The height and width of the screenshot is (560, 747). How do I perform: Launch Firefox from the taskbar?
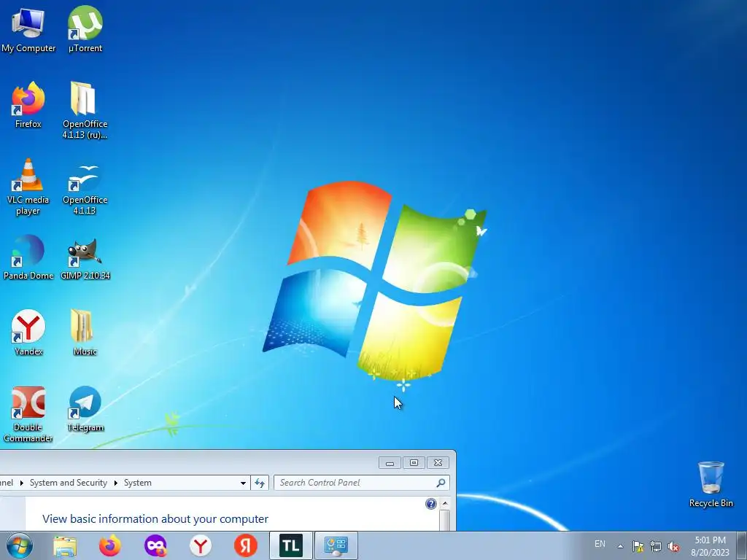click(110, 545)
